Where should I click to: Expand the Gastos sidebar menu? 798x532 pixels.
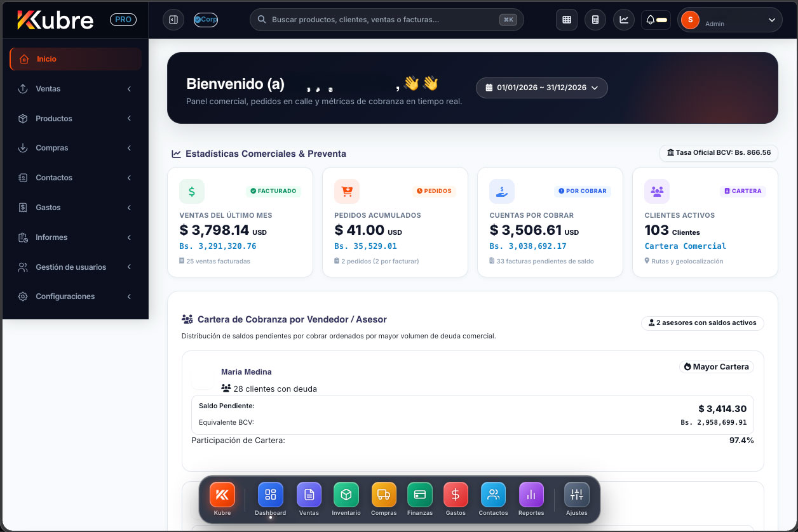[76, 208]
